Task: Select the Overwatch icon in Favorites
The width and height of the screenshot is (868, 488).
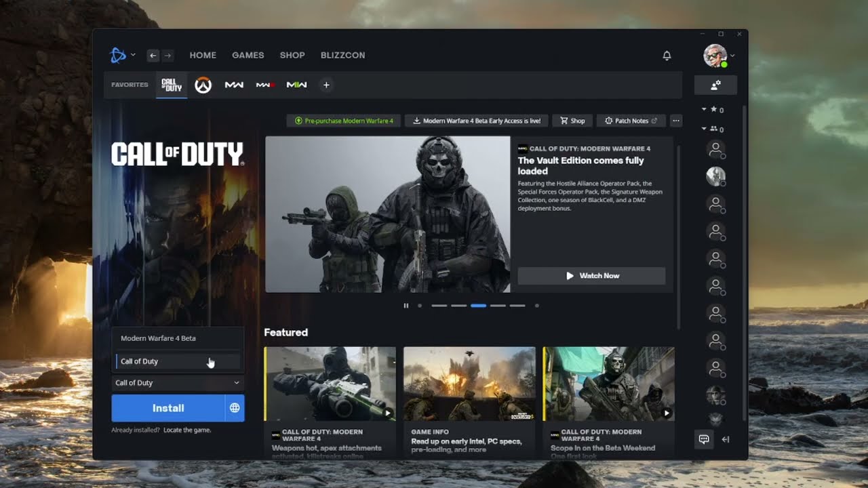Action: [203, 85]
